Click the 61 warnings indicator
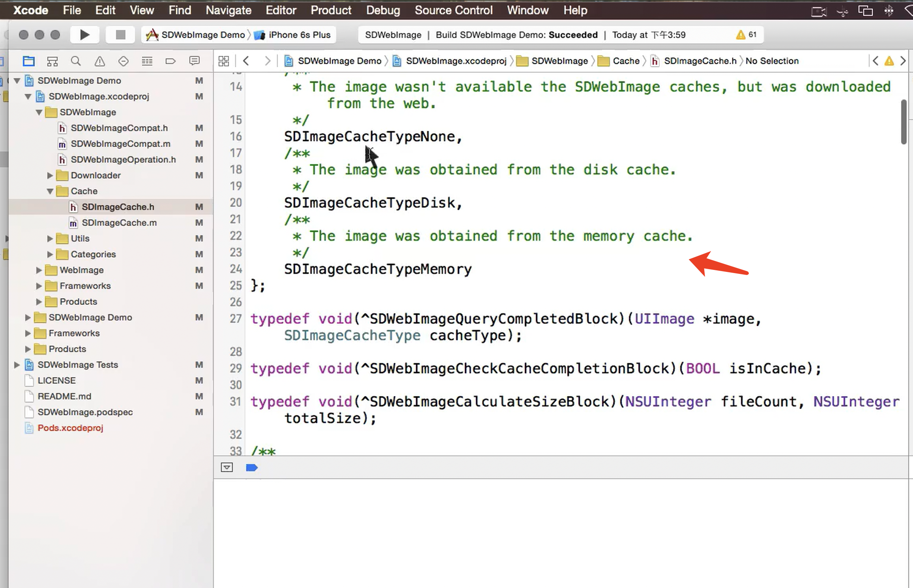 tap(746, 35)
